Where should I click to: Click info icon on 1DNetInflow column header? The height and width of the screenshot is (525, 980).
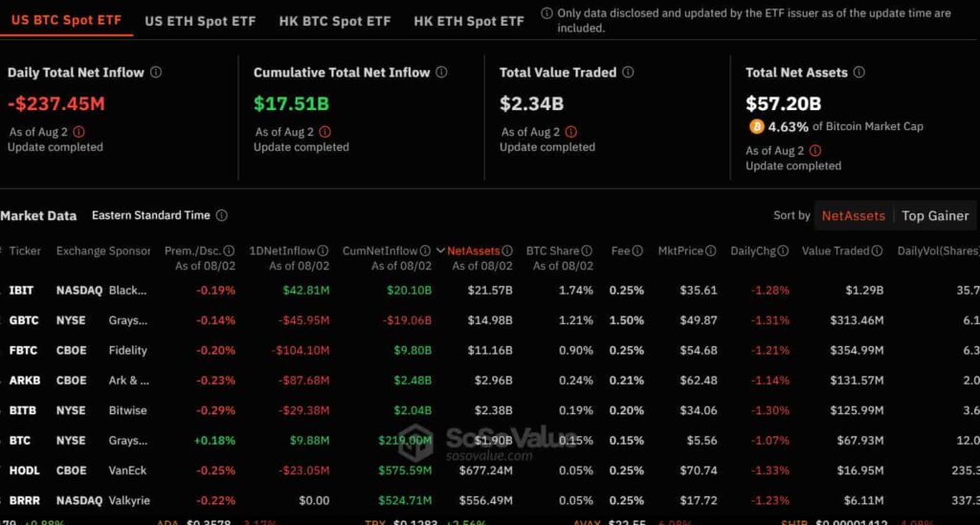click(x=323, y=252)
